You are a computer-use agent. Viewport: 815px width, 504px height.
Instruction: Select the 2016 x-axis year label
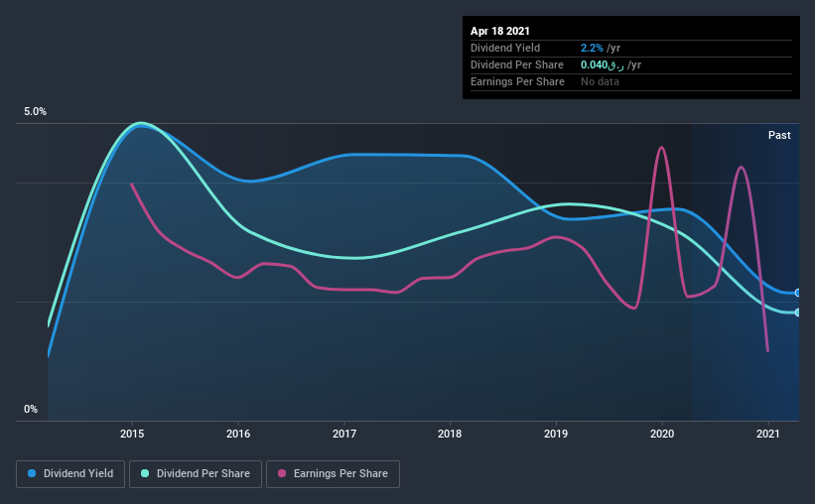[x=238, y=434]
